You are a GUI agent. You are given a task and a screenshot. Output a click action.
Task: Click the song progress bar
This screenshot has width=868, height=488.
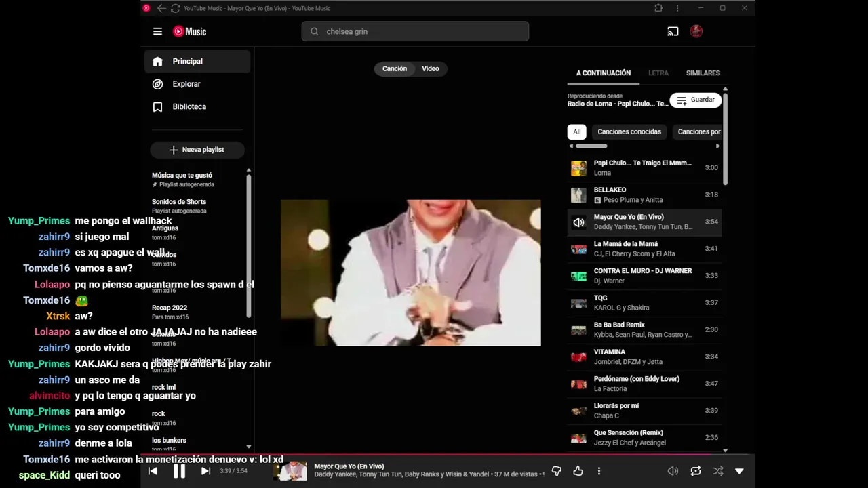click(x=448, y=455)
